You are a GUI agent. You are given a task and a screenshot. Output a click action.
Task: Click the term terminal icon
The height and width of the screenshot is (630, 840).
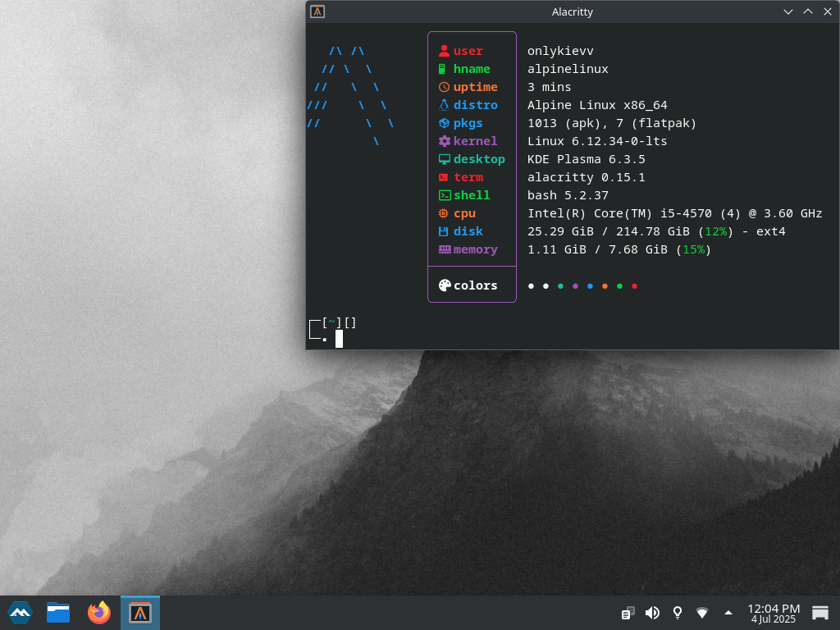coord(444,177)
